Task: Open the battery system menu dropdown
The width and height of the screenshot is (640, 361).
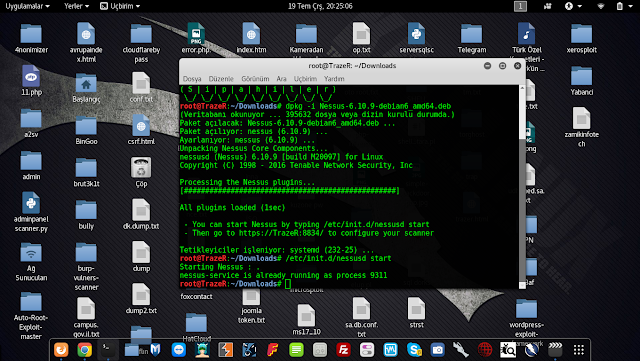Action: tap(624, 6)
